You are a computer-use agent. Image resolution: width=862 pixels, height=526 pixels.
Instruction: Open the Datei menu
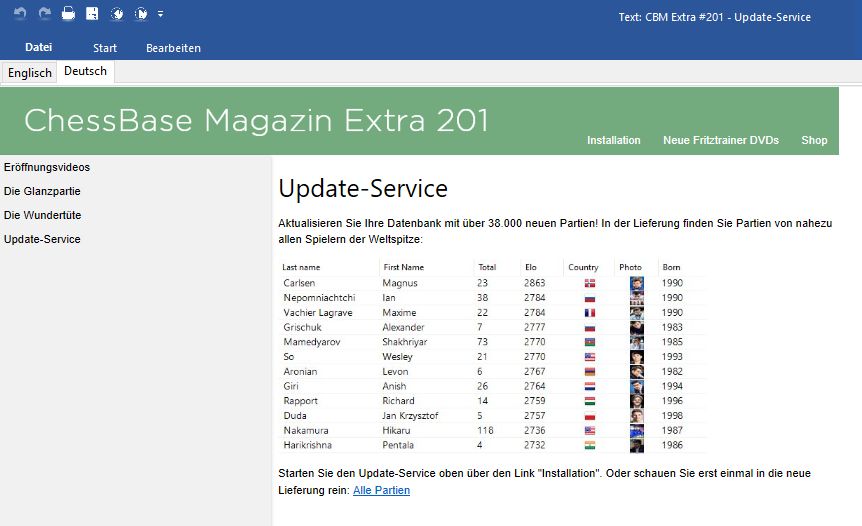click(x=39, y=47)
